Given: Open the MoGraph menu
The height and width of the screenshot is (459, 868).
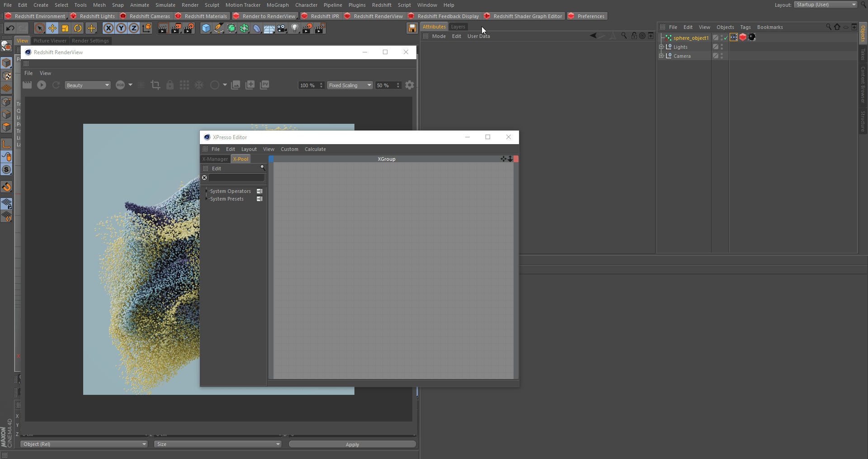Looking at the screenshot, I should point(278,5).
